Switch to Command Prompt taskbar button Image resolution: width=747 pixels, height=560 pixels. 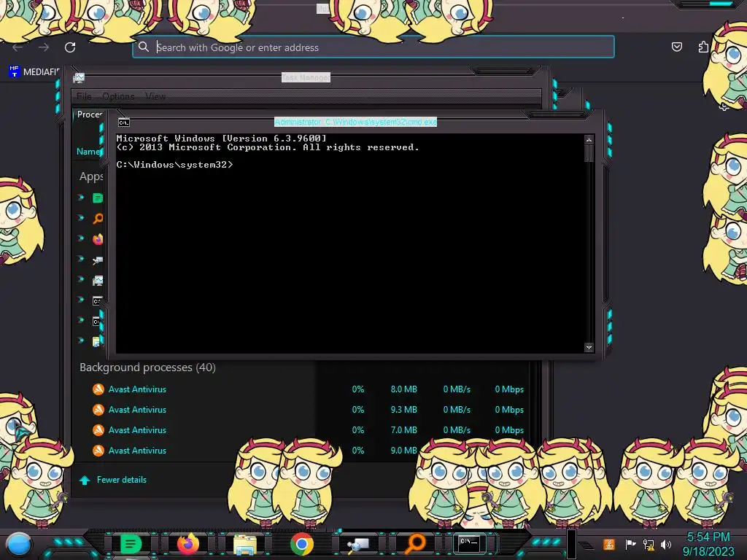(x=469, y=542)
